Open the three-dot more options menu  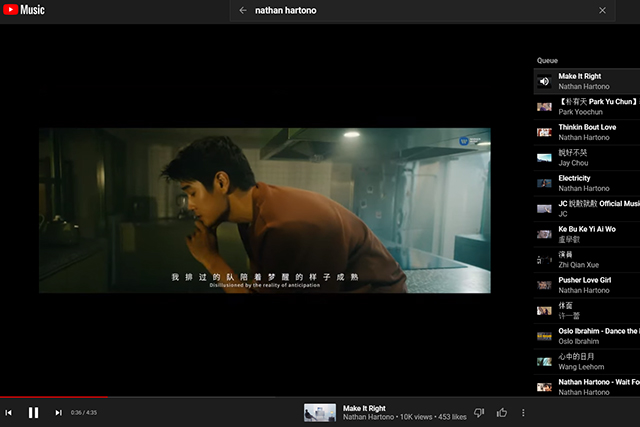pos(523,413)
